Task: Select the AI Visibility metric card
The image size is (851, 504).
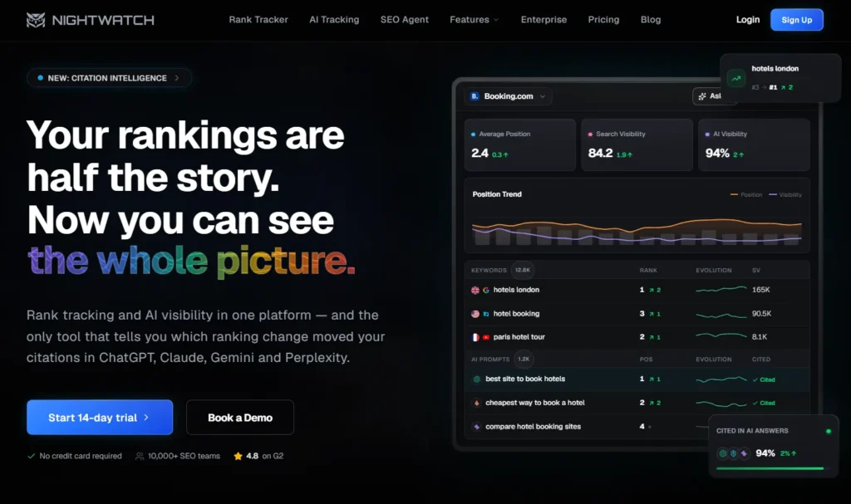Action: (x=754, y=144)
